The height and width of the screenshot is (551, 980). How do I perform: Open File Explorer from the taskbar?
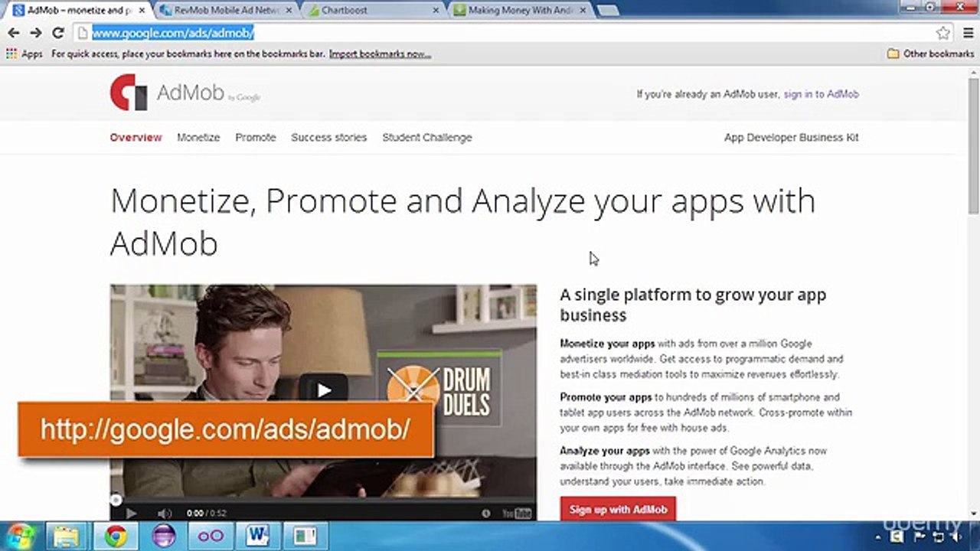coord(68,536)
